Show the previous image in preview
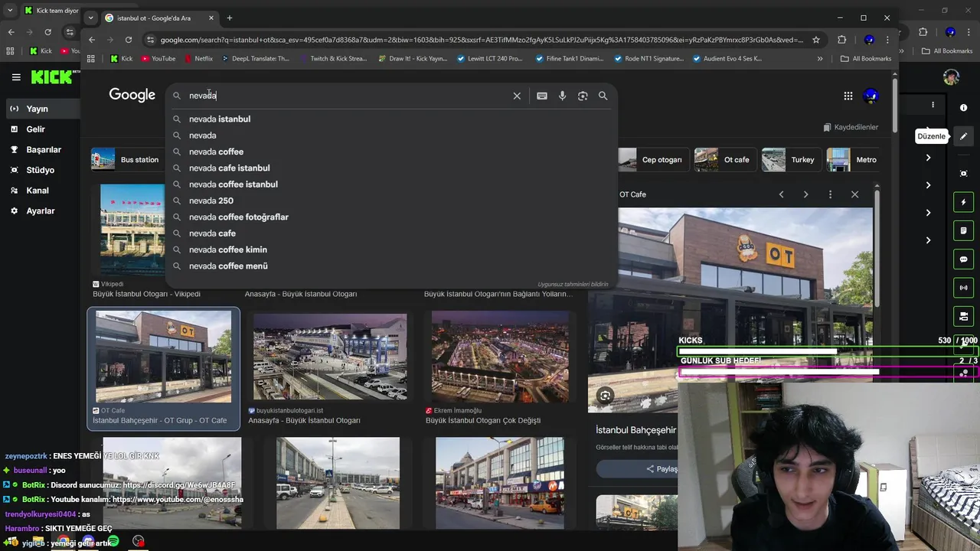980x551 pixels. coord(781,194)
